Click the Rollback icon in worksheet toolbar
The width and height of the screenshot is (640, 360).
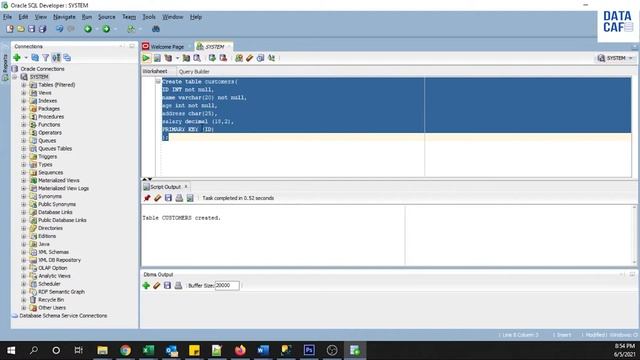[223, 58]
